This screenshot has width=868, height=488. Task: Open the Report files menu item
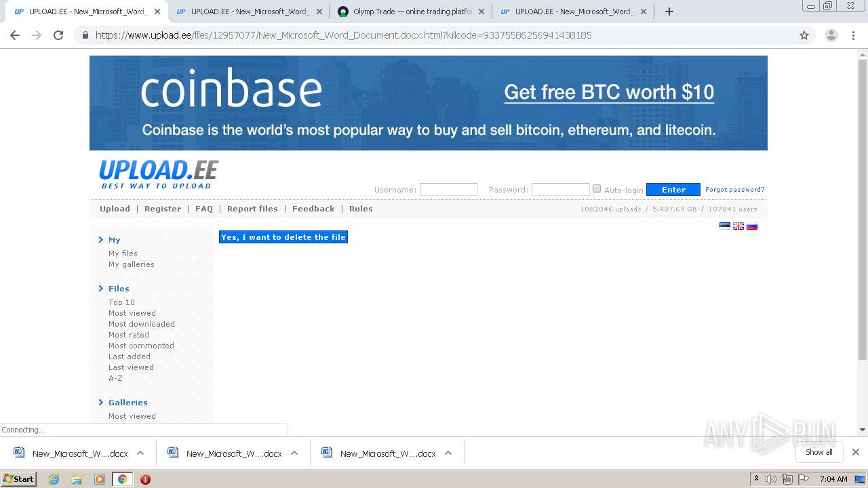tap(252, 209)
